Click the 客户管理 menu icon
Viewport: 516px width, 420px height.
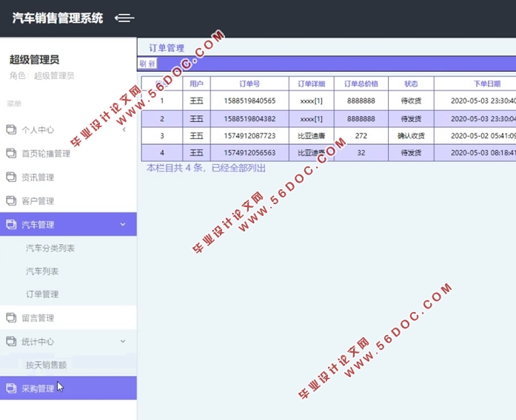pos(11,200)
